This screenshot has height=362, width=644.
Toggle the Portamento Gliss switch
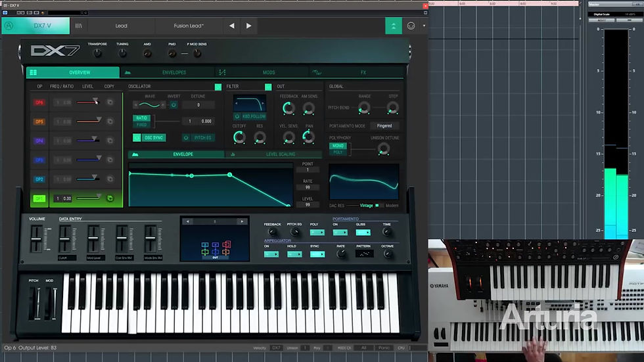[x=363, y=233]
